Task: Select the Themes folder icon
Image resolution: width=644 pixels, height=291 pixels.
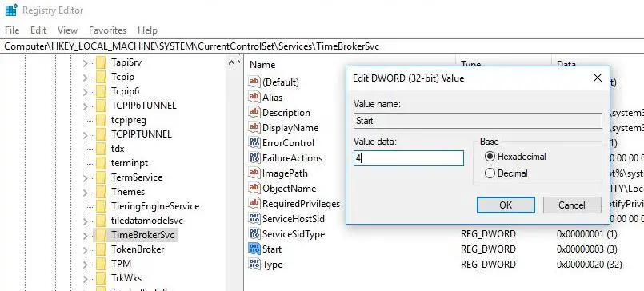Action: click(101, 192)
